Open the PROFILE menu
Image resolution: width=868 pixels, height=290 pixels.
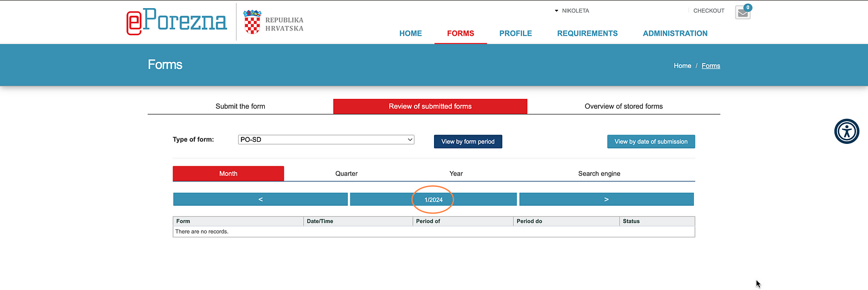pos(515,33)
